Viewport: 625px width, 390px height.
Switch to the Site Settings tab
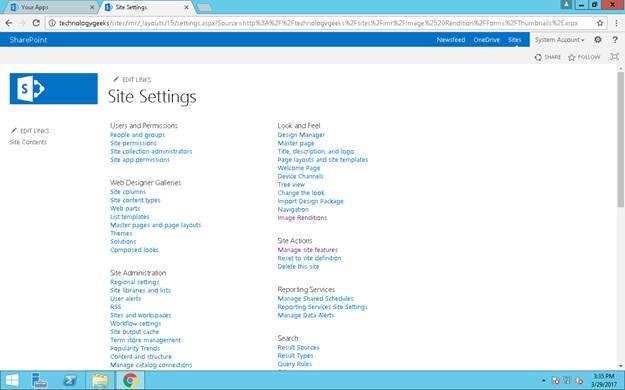pos(146,7)
